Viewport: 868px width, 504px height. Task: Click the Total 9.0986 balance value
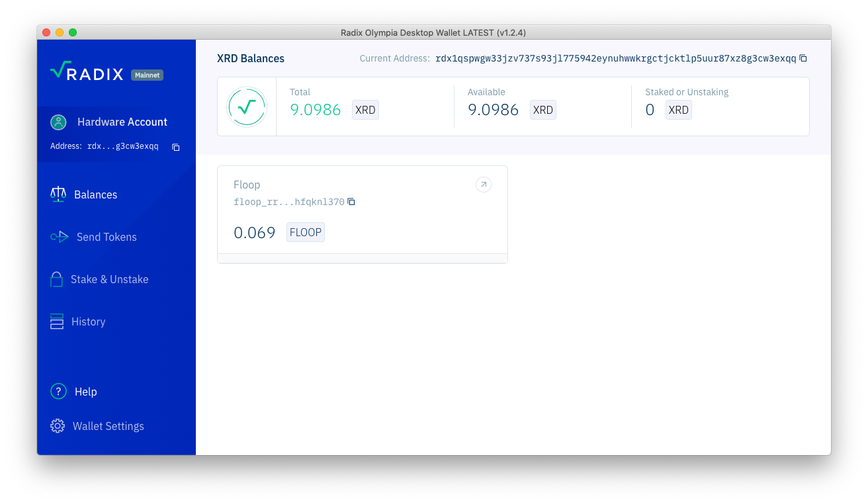pos(316,110)
